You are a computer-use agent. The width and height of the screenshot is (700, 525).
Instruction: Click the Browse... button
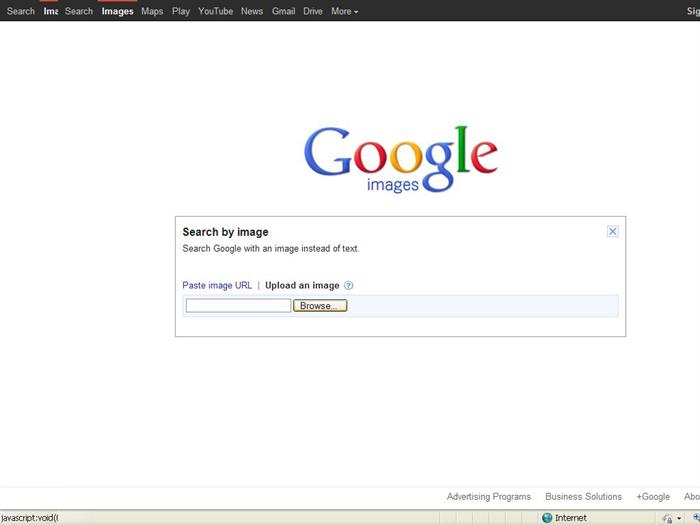tap(320, 306)
